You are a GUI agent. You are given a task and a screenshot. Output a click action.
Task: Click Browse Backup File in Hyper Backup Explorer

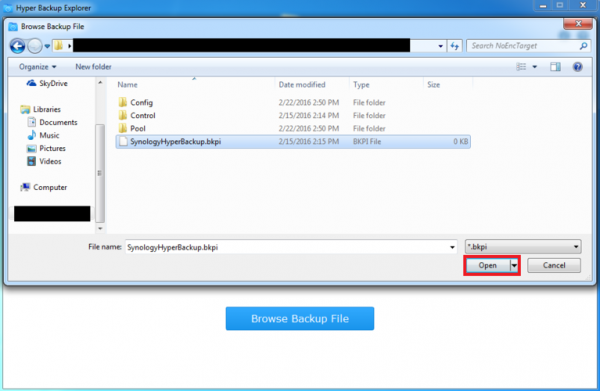coord(300,319)
